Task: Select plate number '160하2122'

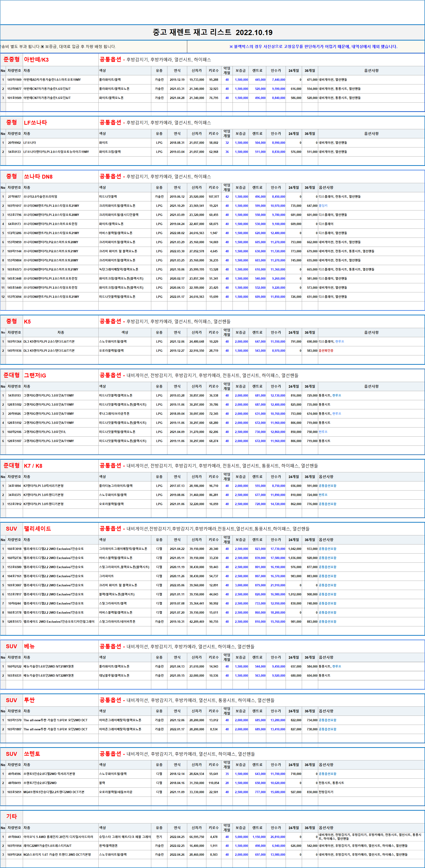Action: click(14, 666)
